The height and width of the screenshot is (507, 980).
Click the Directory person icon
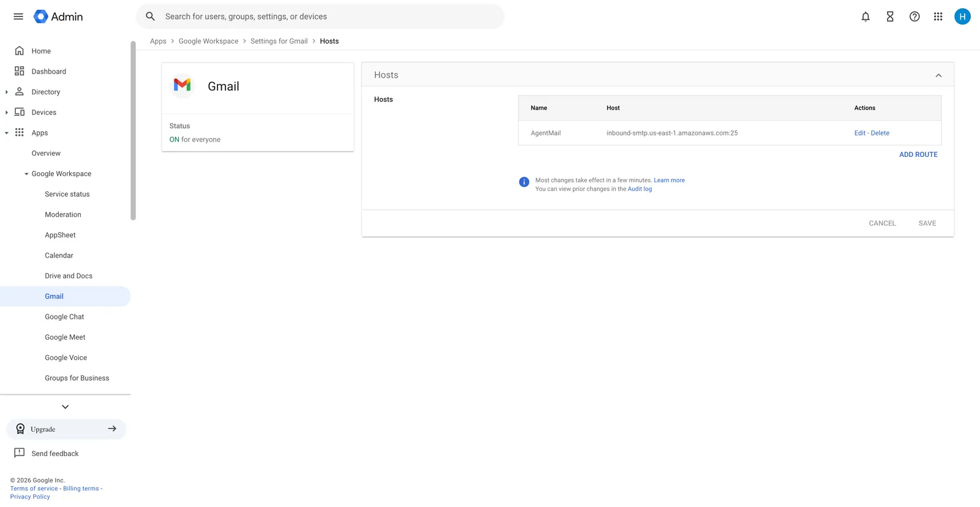[x=20, y=92]
